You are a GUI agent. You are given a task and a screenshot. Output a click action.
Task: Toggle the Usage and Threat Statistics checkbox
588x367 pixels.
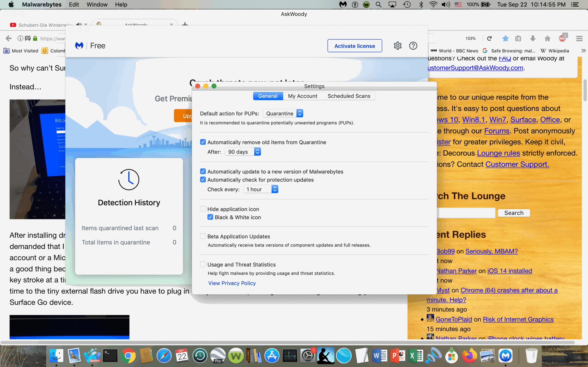(x=203, y=264)
